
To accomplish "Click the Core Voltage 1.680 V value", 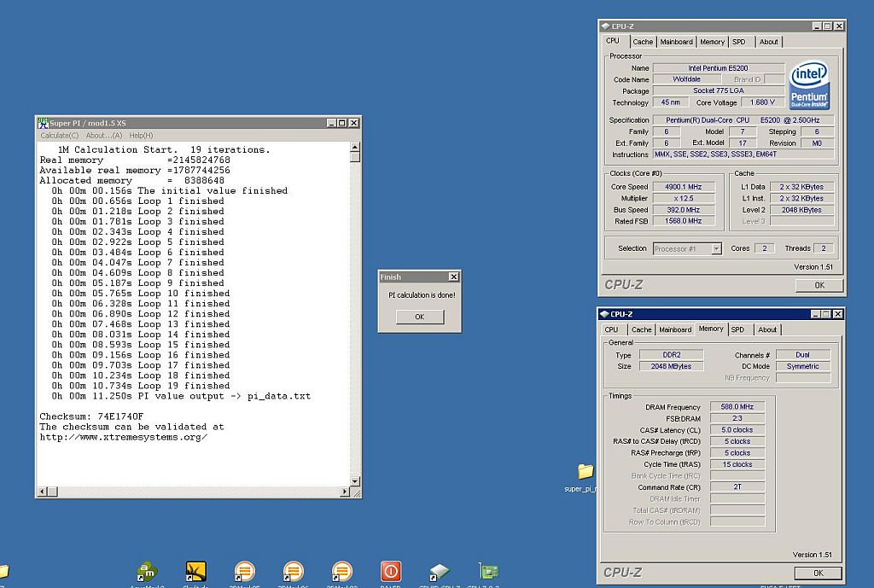I will (x=762, y=102).
